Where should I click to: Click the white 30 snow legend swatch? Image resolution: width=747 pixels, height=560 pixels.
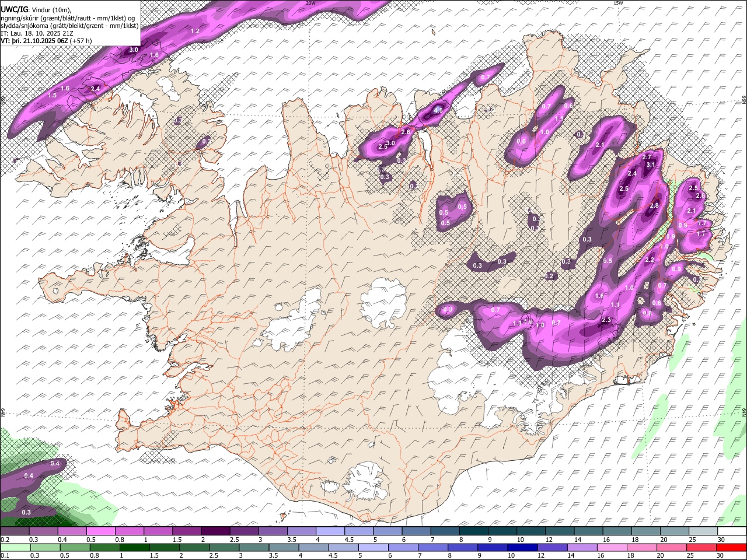pyautogui.click(x=731, y=531)
